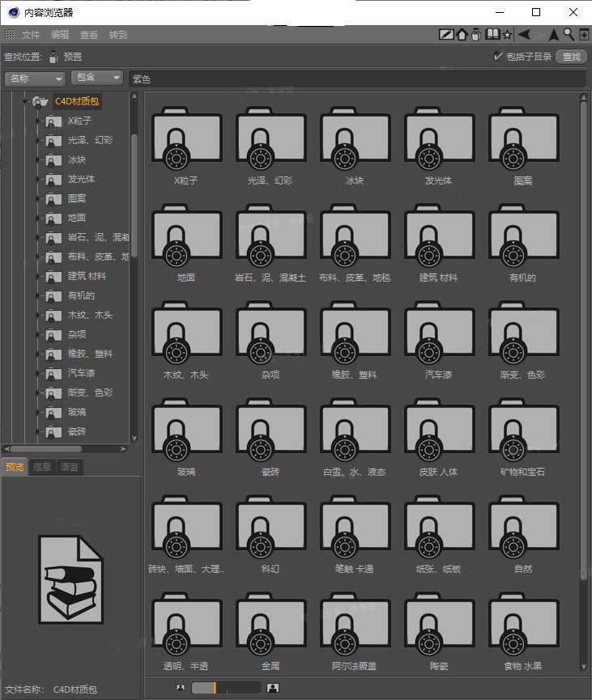Select 瓷砖 in the tree
Screen dimensions: 592x700
tap(77, 431)
